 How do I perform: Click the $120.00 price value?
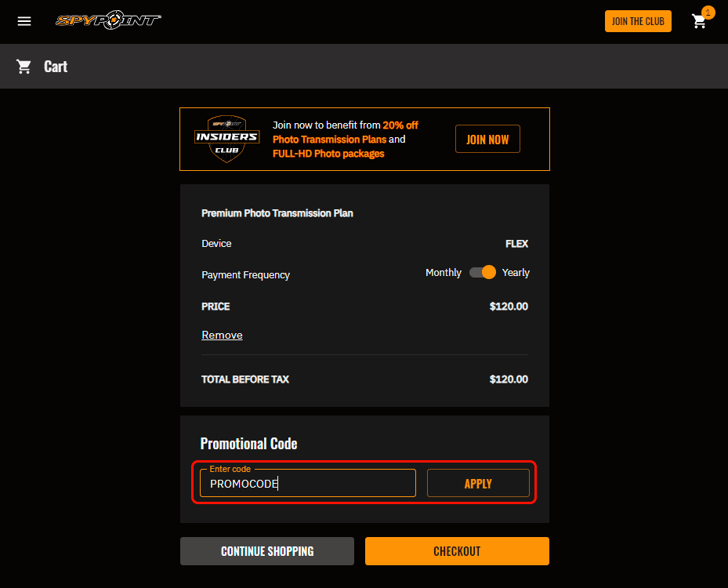[x=509, y=307]
